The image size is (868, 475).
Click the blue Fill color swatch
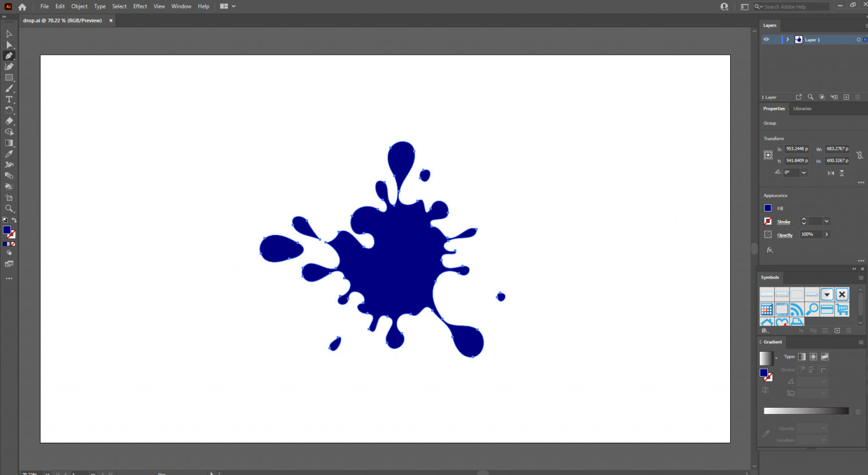(x=767, y=208)
